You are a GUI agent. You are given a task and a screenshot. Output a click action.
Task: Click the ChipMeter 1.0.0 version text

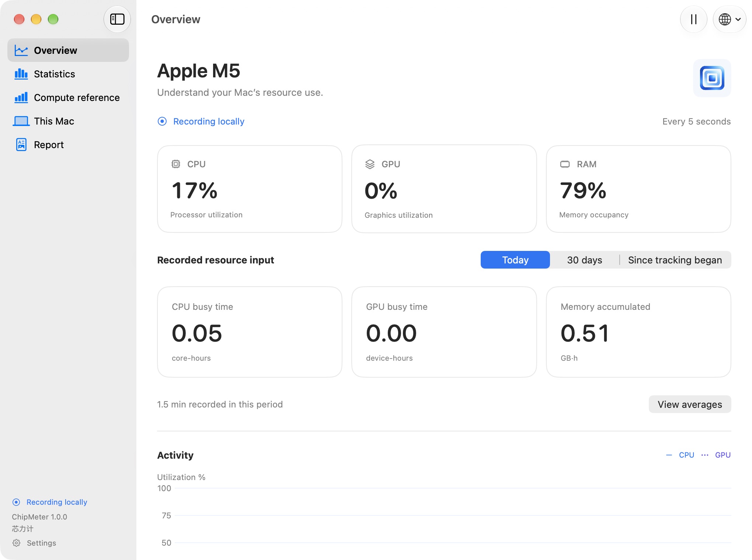[39, 517]
